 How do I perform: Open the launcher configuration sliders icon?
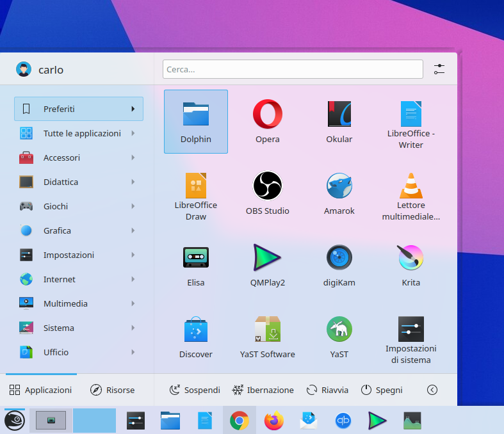439,69
